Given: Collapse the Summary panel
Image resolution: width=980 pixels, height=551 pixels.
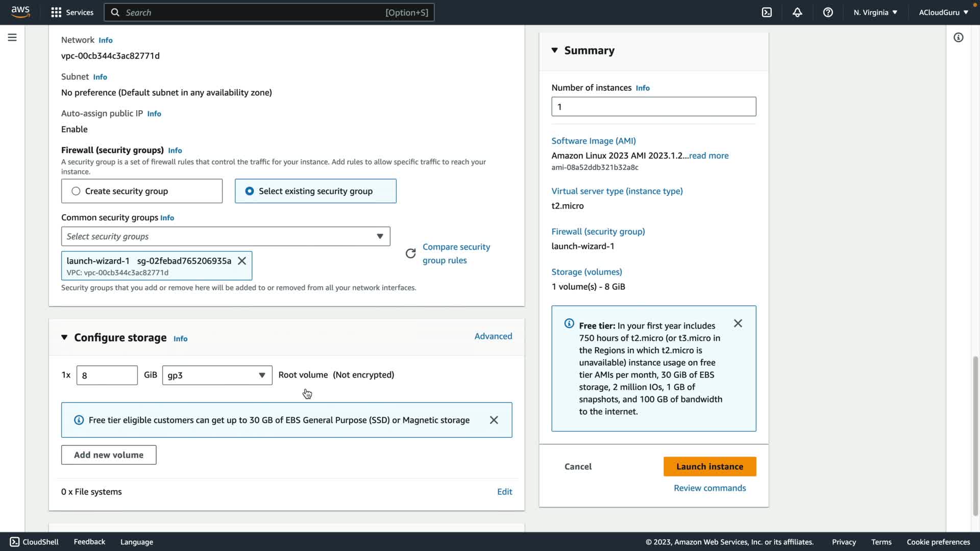Looking at the screenshot, I should 554,50.
